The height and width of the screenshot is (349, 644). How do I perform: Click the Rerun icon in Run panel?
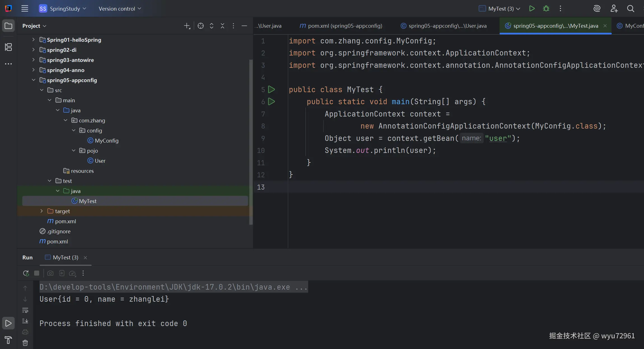(26, 273)
